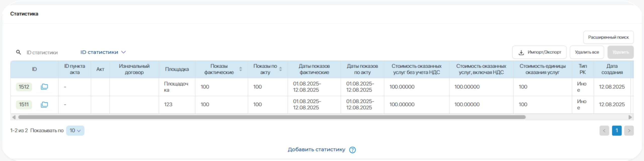Click the Добавить статистику link
The image size is (644, 161).
pyautogui.click(x=316, y=150)
